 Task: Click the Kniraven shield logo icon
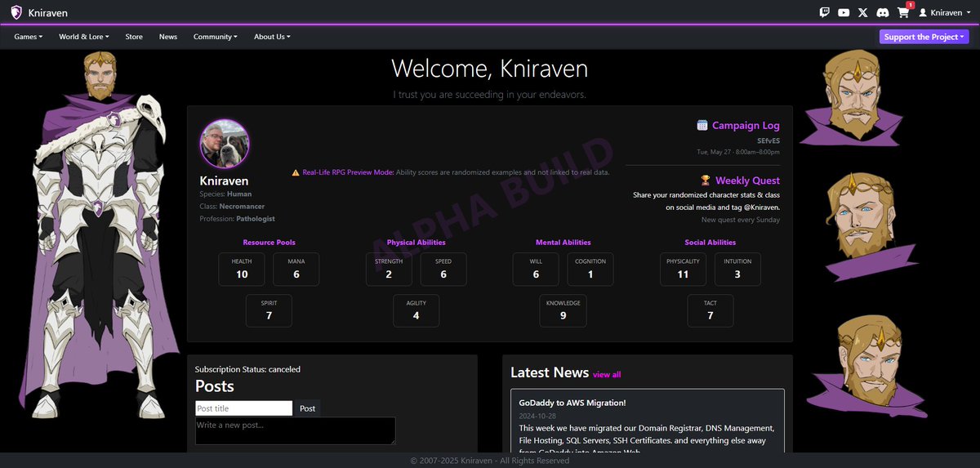[x=16, y=12]
